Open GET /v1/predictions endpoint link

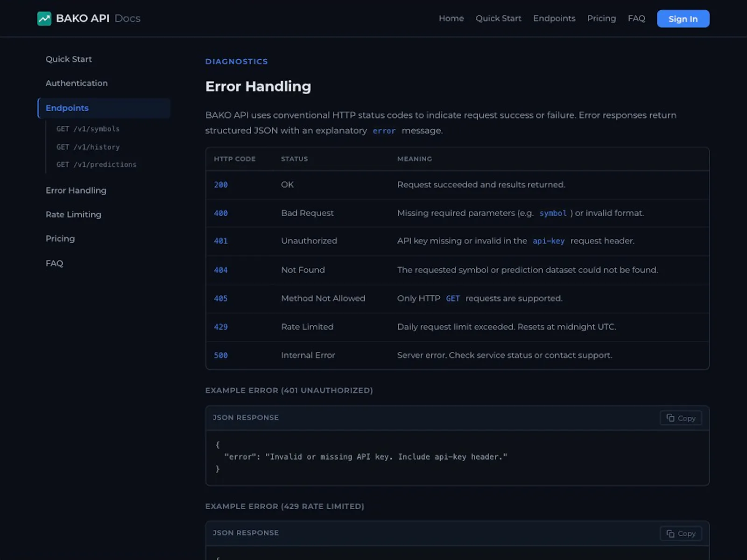tap(96, 165)
